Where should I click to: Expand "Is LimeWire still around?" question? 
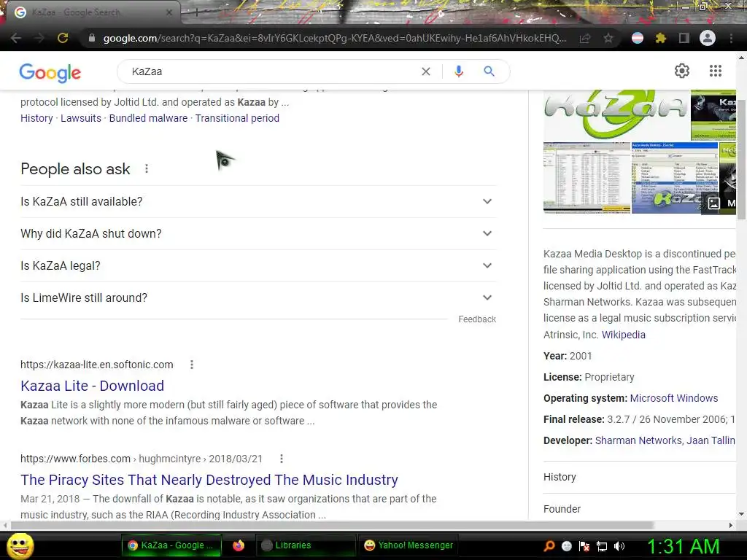258,298
